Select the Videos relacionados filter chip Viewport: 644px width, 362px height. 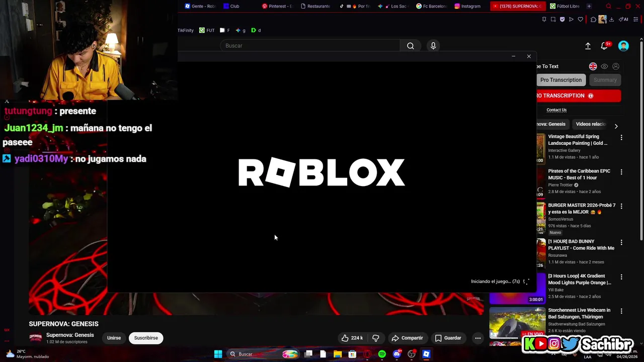coord(591,124)
